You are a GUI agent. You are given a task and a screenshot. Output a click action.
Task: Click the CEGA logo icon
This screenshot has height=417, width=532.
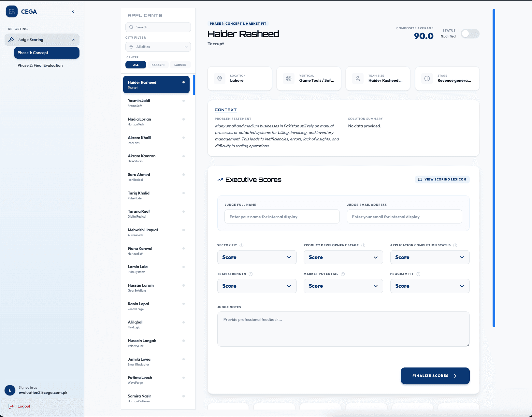coord(12,11)
